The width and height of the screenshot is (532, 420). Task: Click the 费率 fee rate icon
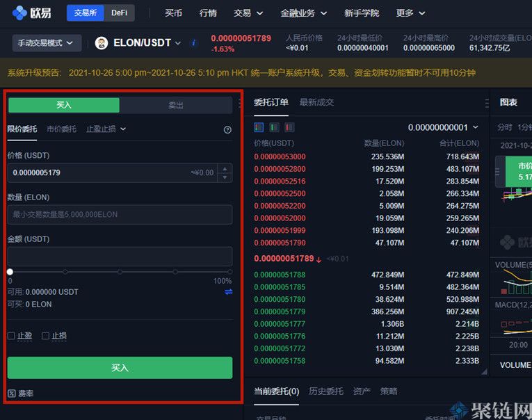pos(12,394)
